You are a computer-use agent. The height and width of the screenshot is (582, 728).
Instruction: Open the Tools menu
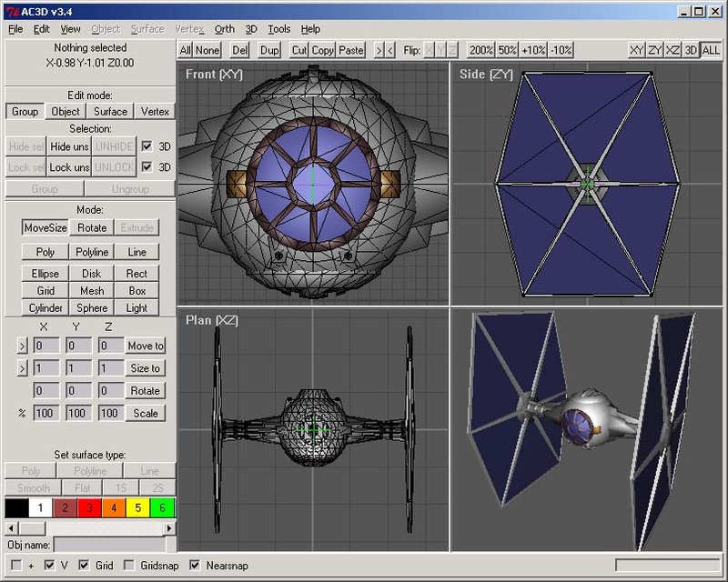coord(279,29)
